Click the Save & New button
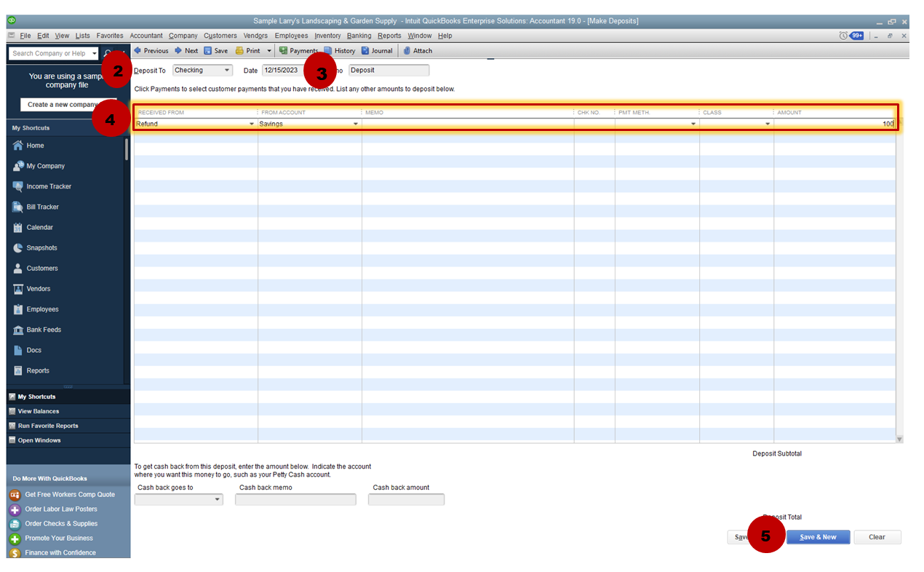The height and width of the screenshot is (572, 924). pyautogui.click(x=818, y=537)
